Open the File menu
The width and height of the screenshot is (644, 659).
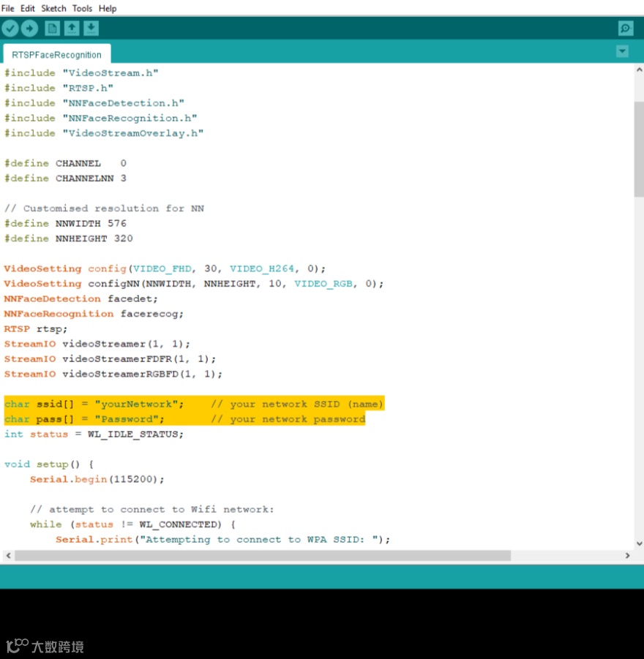[x=7, y=8]
